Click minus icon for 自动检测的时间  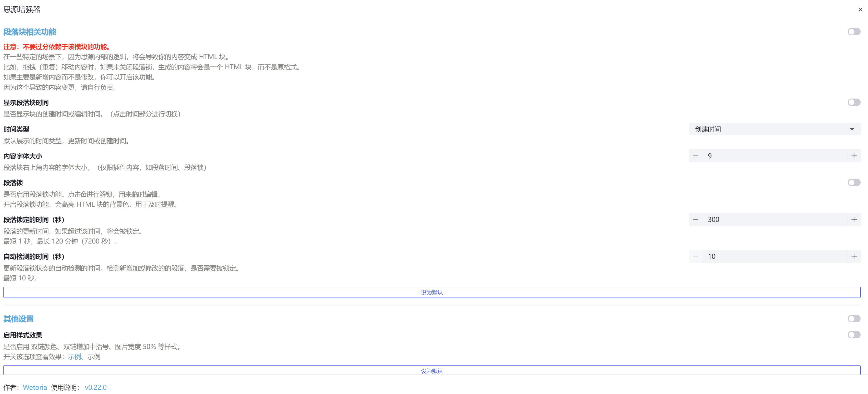(695, 256)
